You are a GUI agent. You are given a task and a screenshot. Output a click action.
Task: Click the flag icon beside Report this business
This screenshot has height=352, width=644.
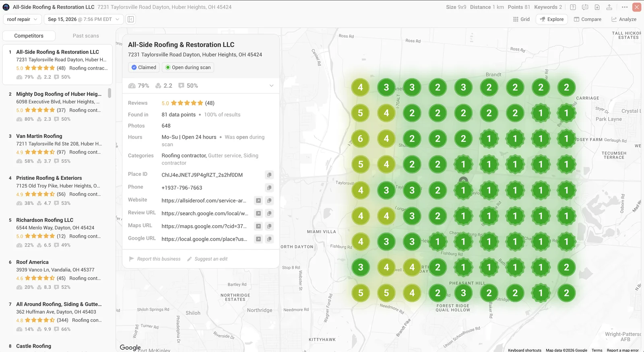131,259
